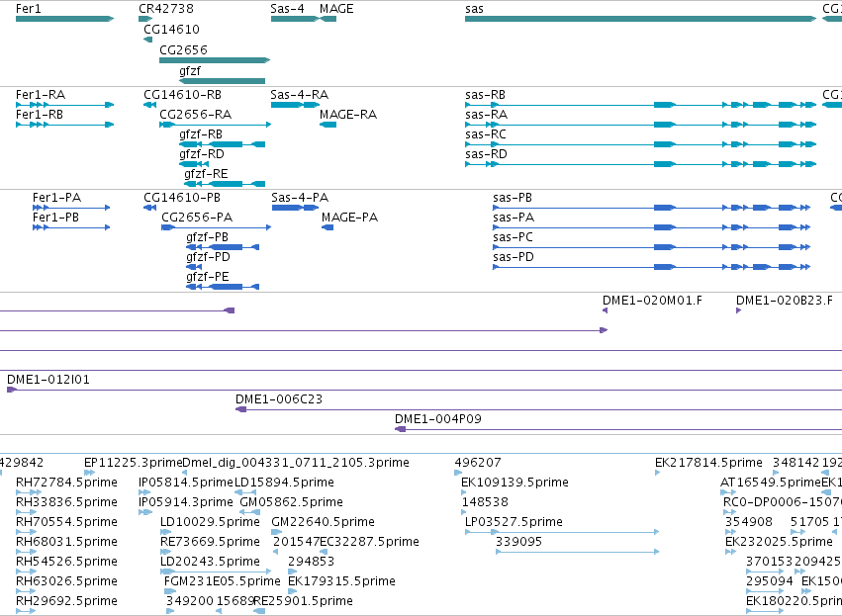The width and height of the screenshot is (842, 616).
Task: Select the gfzf gene bar
Action: click(222, 81)
